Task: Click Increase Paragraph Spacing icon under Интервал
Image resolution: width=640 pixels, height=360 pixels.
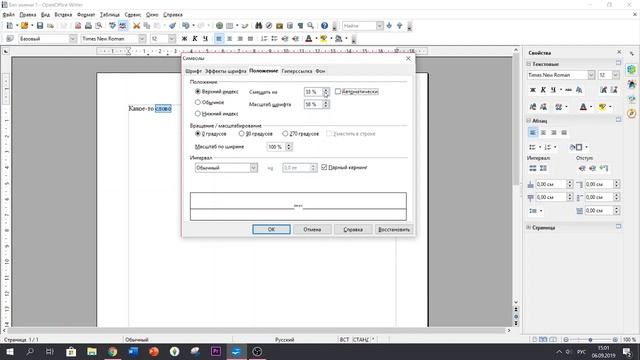Action: (533, 168)
